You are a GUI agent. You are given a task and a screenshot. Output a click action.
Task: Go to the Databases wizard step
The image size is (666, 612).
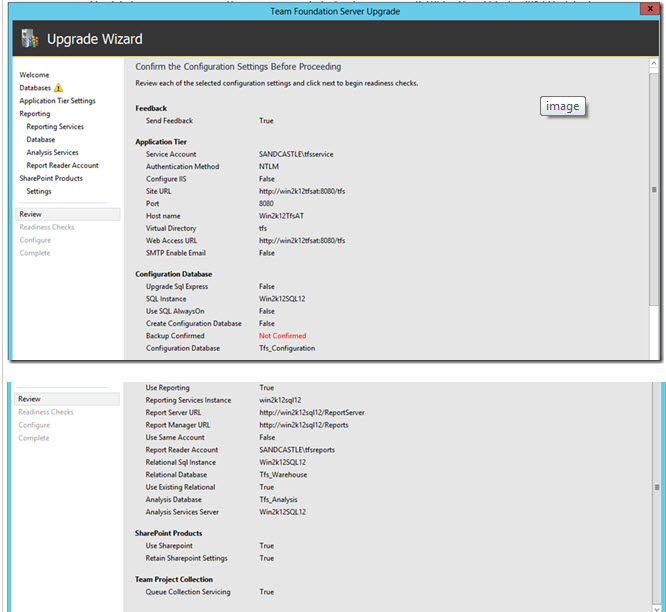35,88
